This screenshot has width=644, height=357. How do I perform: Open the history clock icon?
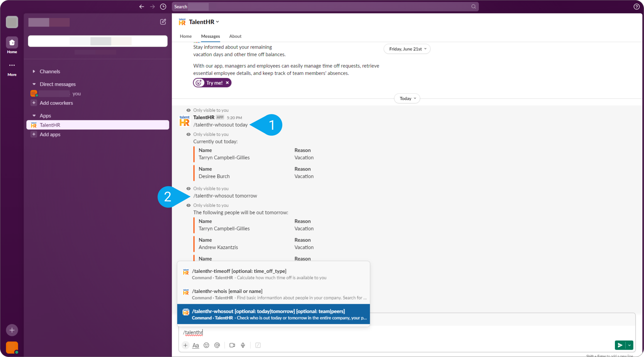click(x=163, y=7)
